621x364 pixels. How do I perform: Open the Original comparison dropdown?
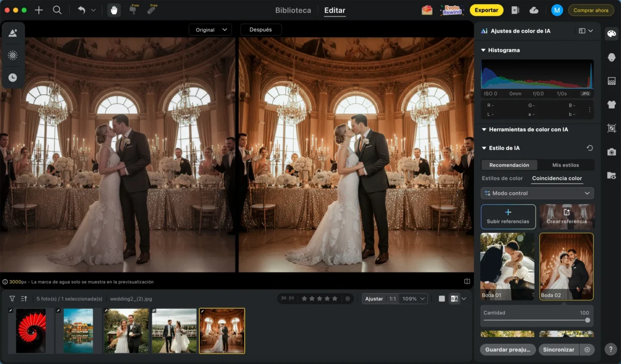tap(210, 29)
